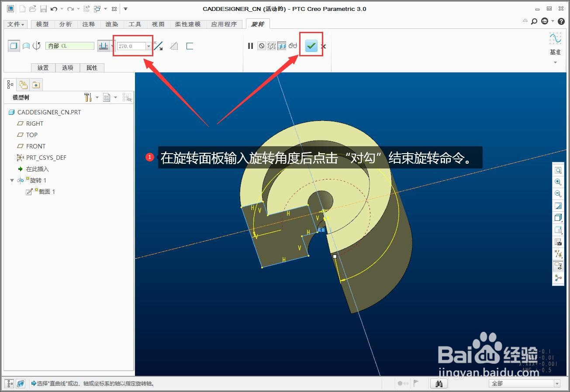Click the undo arrow

click(x=54, y=9)
